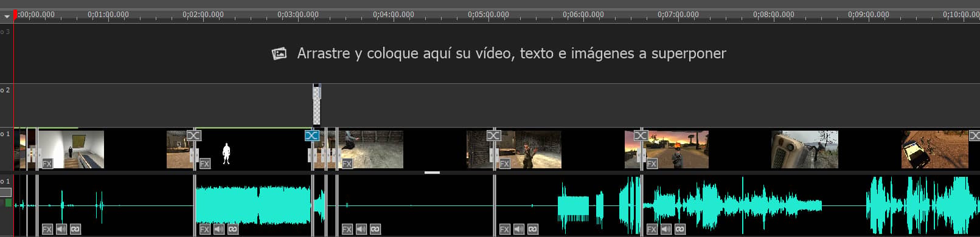Expand the timeline dropdown arrow at ruler start
Screen dimensions: 980x237
(7, 16)
